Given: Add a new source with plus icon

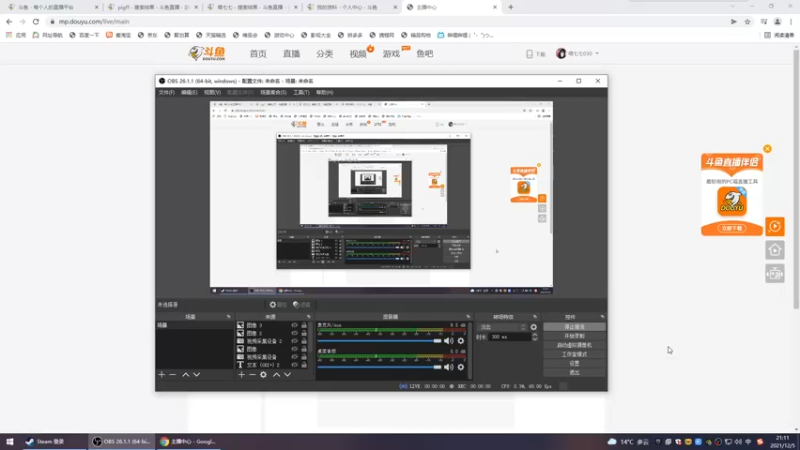Looking at the screenshot, I should [x=241, y=374].
